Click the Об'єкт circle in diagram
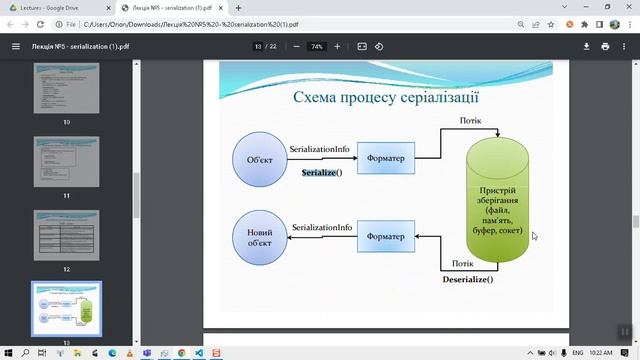This screenshot has height=360, width=640. (260, 160)
